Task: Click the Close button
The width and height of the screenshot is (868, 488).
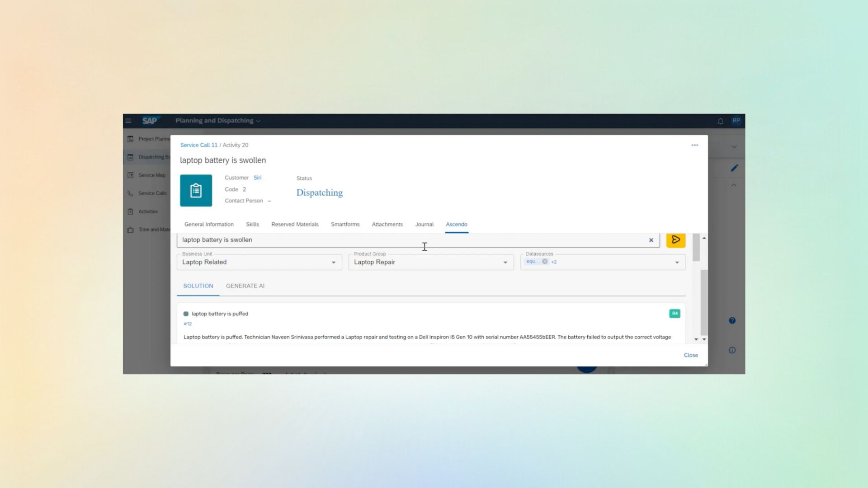Action: click(x=690, y=355)
